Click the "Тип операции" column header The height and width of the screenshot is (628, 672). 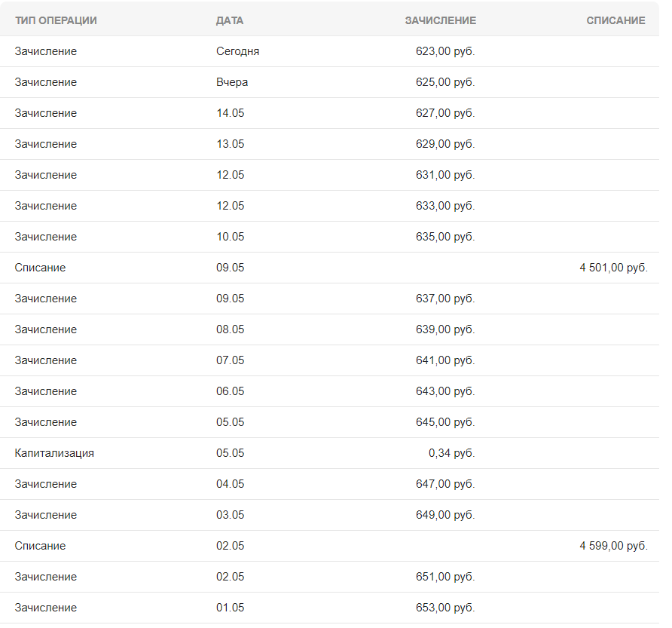click(56, 20)
